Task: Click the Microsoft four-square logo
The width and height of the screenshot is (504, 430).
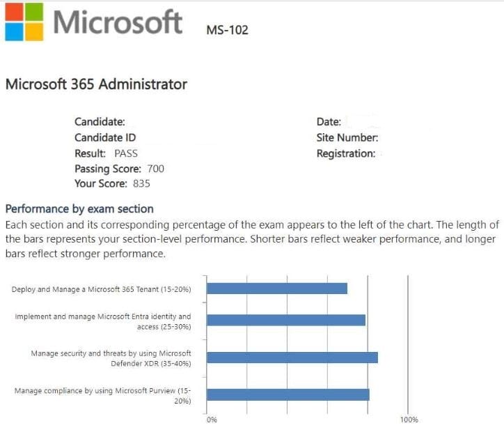Action: (x=23, y=22)
